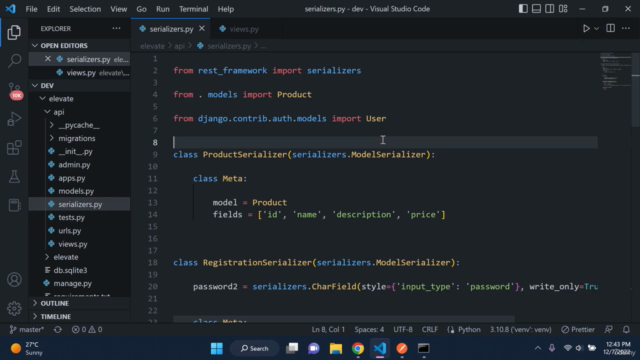Viewport: 640px width, 360px height.
Task: Click Ln 8, Col 1 position indicator
Action: click(x=328, y=329)
